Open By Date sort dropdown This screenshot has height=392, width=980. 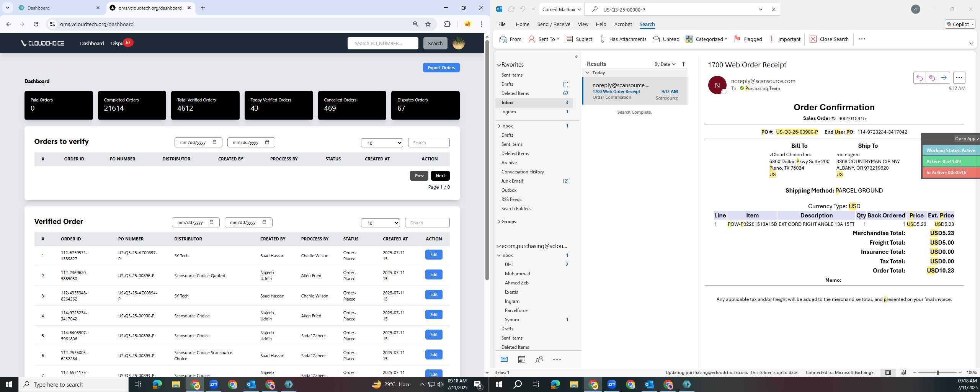[665, 64]
